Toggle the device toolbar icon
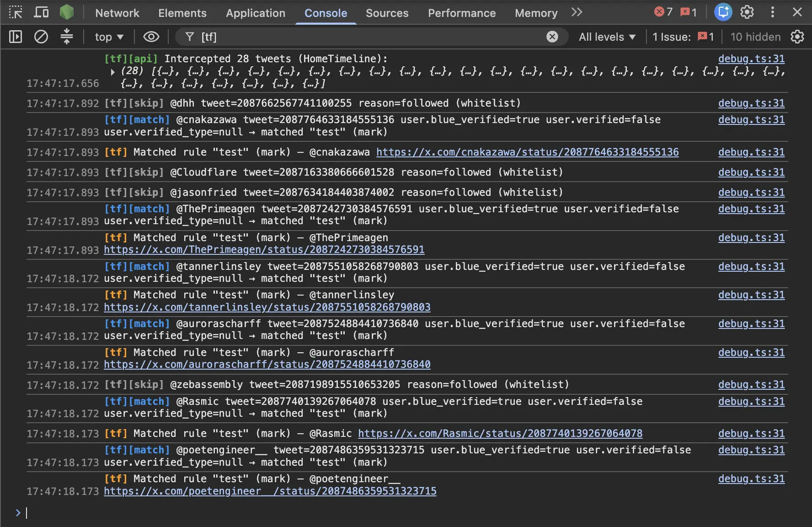The height and width of the screenshot is (527, 812). point(41,12)
